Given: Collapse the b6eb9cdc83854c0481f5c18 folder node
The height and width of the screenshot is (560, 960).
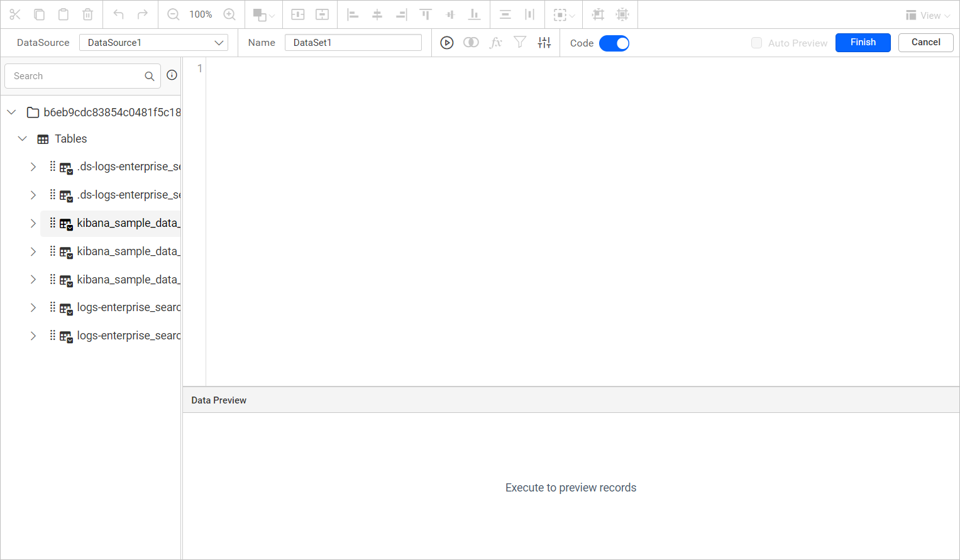Looking at the screenshot, I should coord(11,113).
